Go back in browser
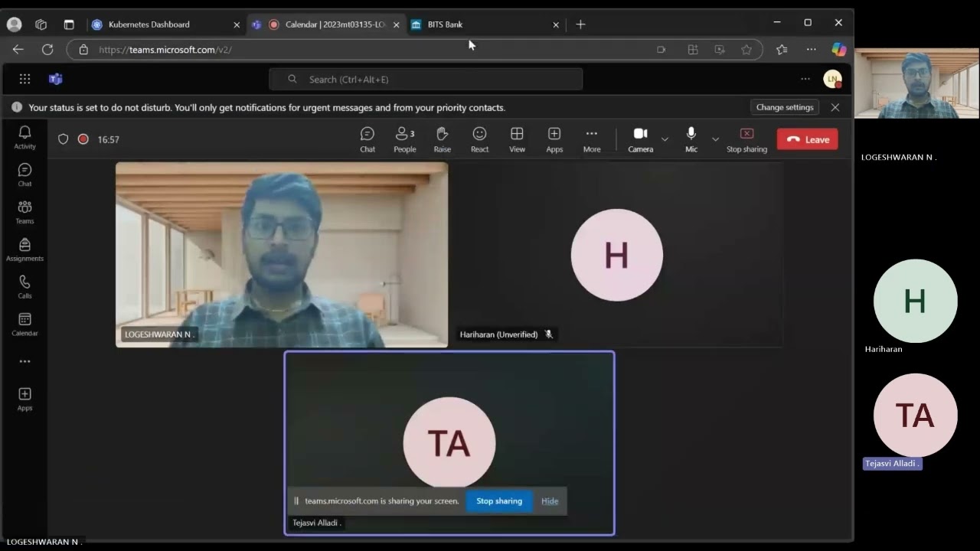 18,49
